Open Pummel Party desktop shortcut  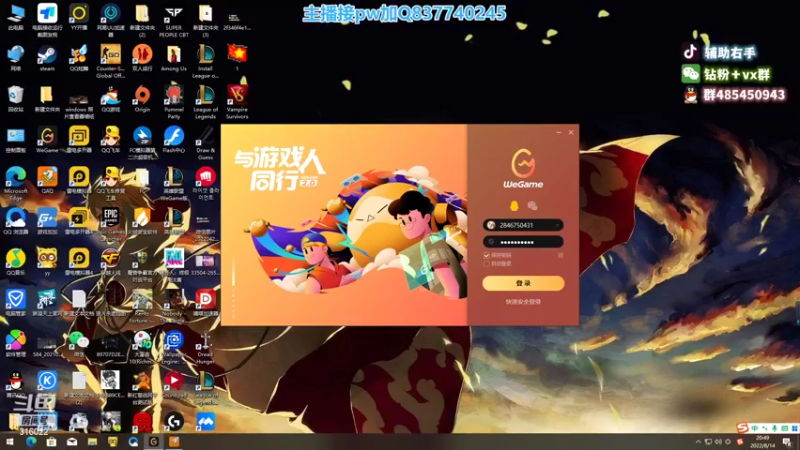(173, 103)
